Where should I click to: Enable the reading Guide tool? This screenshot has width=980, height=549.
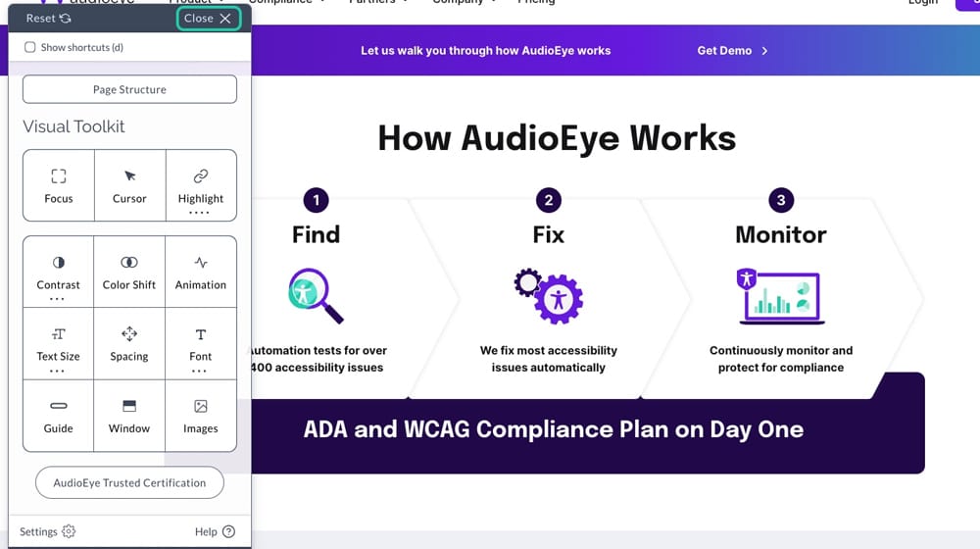(x=58, y=416)
